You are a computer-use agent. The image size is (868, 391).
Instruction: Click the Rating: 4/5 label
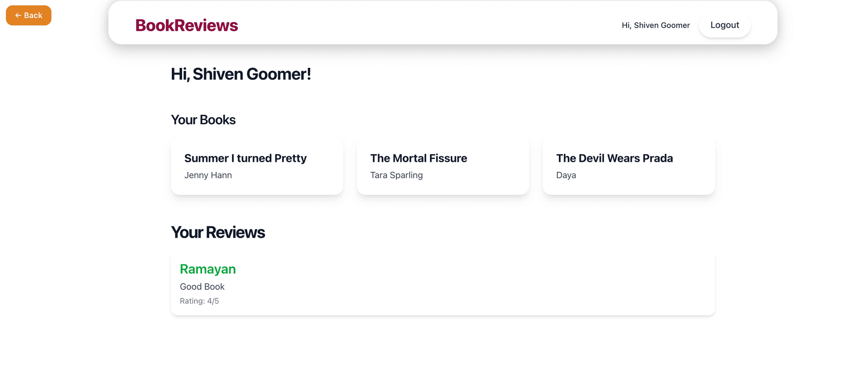pos(199,300)
